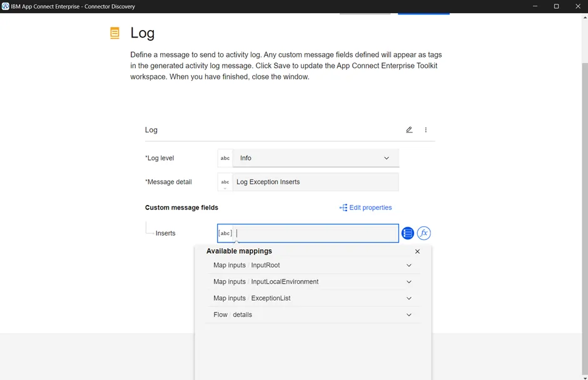The height and width of the screenshot is (380, 588).
Task: Open the three-dot options menu for Log
Action: coord(425,129)
